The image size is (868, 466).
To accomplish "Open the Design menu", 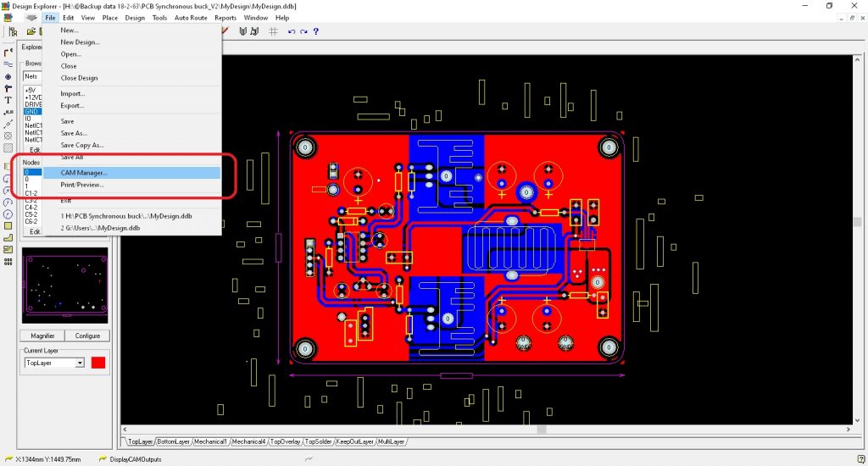I will pos(135,18).
